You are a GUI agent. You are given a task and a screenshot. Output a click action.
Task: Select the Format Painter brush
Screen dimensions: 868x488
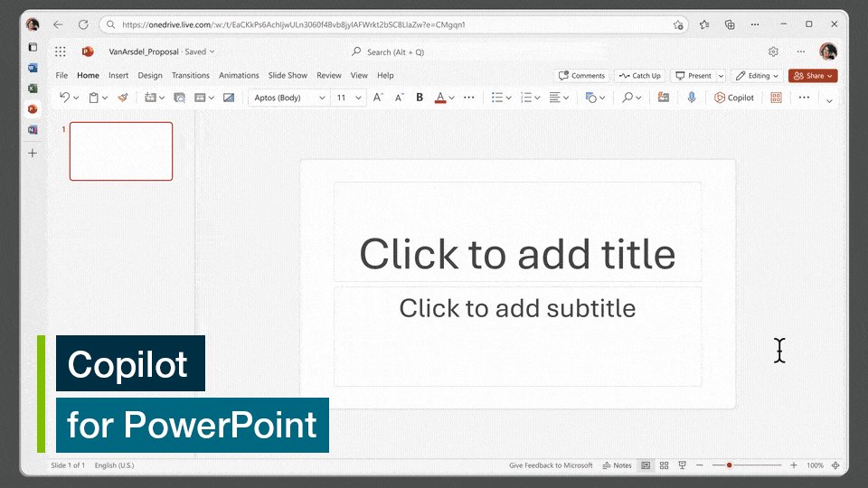coord(123,98)
